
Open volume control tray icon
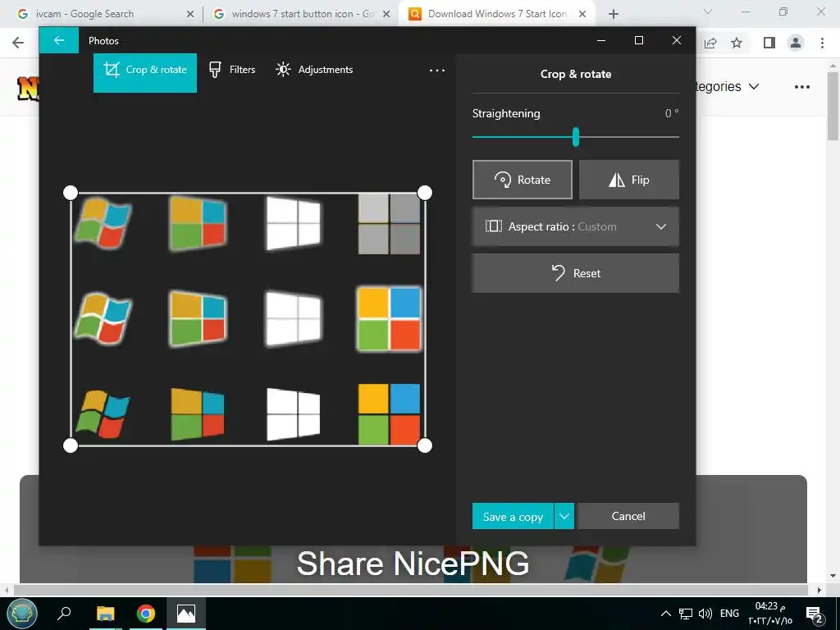pos(705,614)
